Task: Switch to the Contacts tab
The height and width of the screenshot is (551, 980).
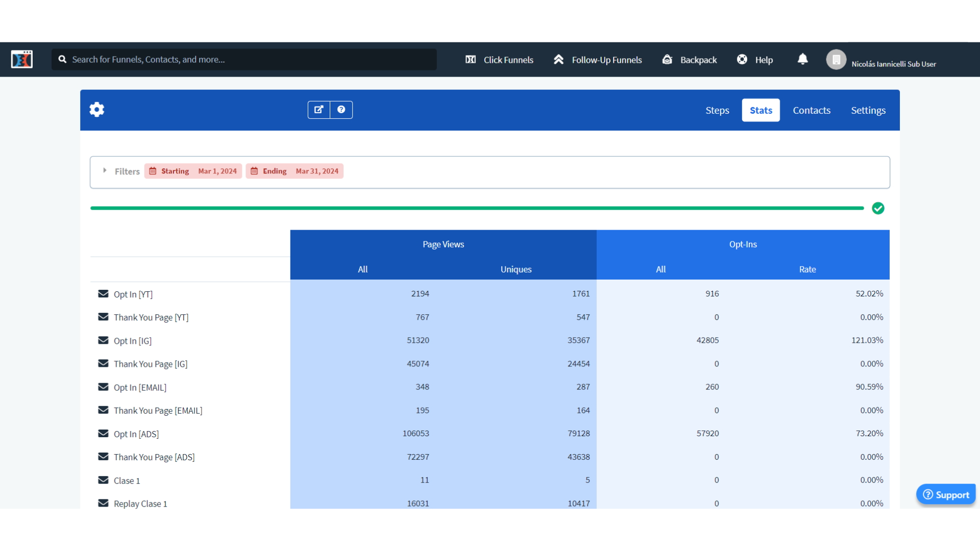Action: [812, 110]
